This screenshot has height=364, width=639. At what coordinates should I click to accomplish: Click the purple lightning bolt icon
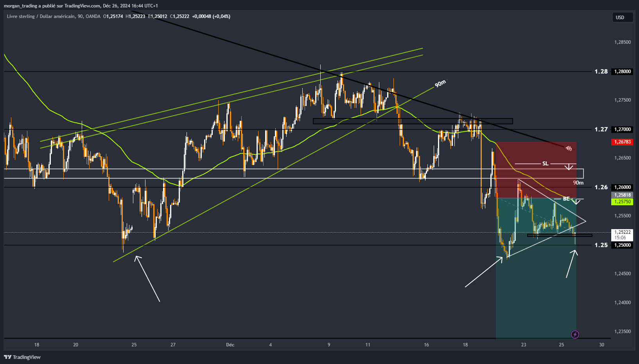575,334
